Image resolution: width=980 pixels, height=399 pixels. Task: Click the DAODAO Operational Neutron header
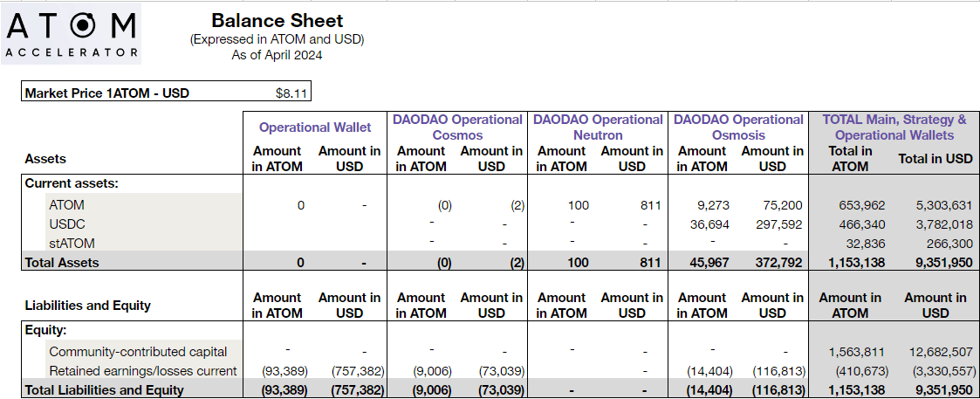click(x=598, y=127)
